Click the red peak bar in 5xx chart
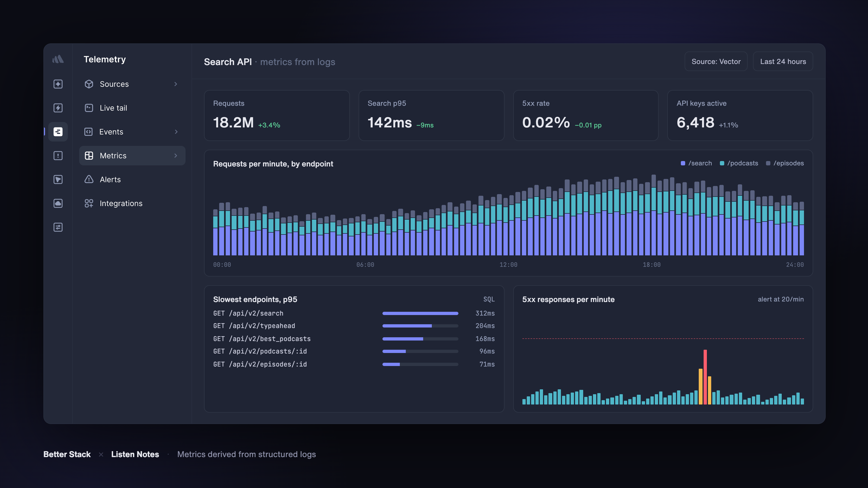The width and height of the screenshot is (868, 488). click(705, 377)
